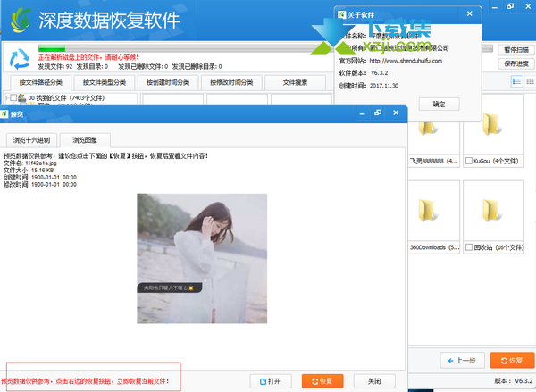Click the 关于软件 dialog title icon
This screenshot has width=536, height=392.
pyautogui.click(x=341, y=14)
